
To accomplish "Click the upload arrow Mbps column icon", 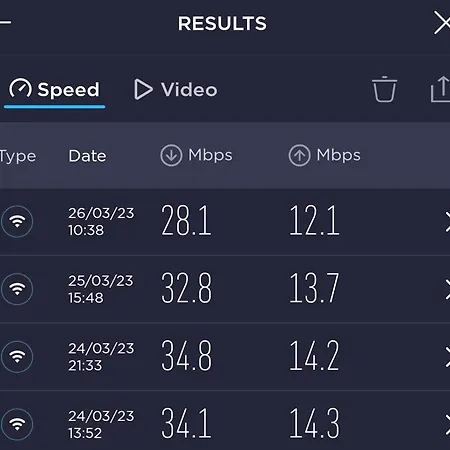I will (x=299, y=155).
